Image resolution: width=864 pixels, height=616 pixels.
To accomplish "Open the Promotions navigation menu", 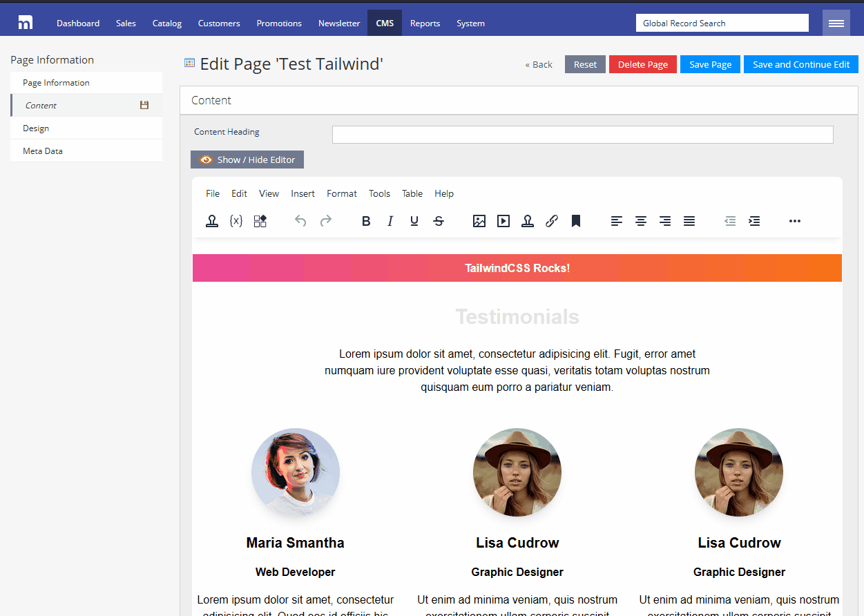I will pos(279,23).
